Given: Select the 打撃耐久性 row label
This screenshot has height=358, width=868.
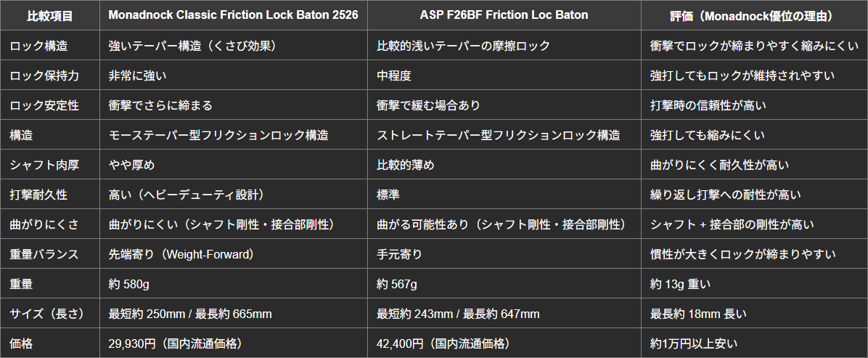Looking at the screenshot, I should click(x=39, y=195).
